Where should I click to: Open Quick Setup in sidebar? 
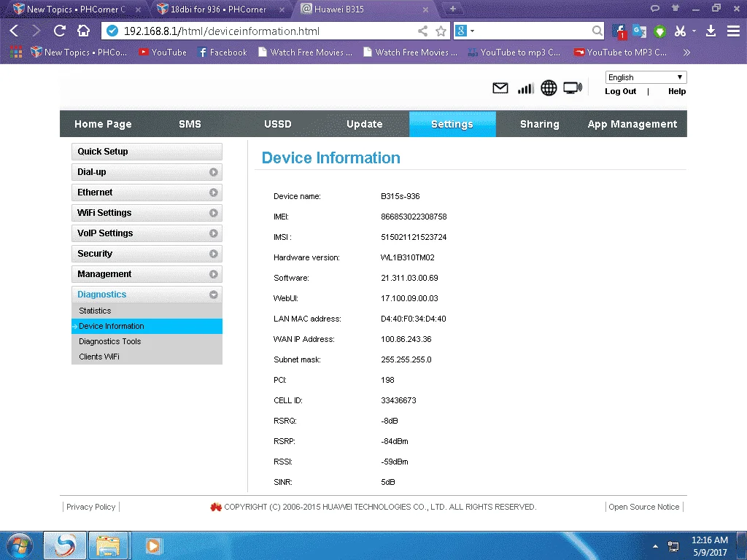pyautogui.click(x=147, y=152)
